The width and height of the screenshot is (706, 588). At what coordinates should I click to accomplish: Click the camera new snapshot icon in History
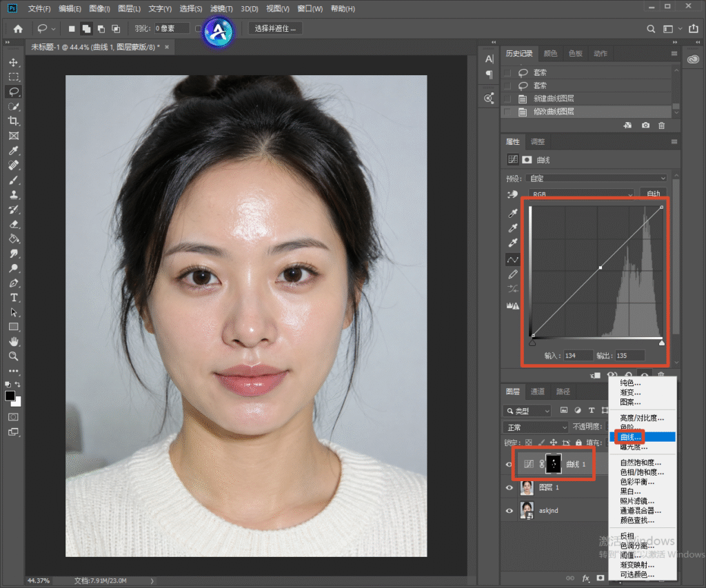pyautogui.click(x=645, y=125)
